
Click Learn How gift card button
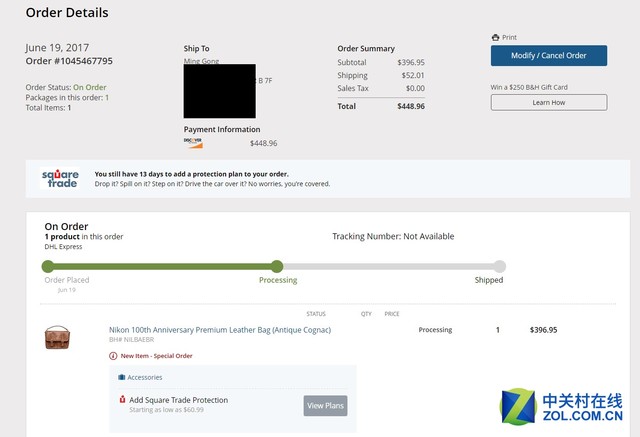[x=548, y=102]
